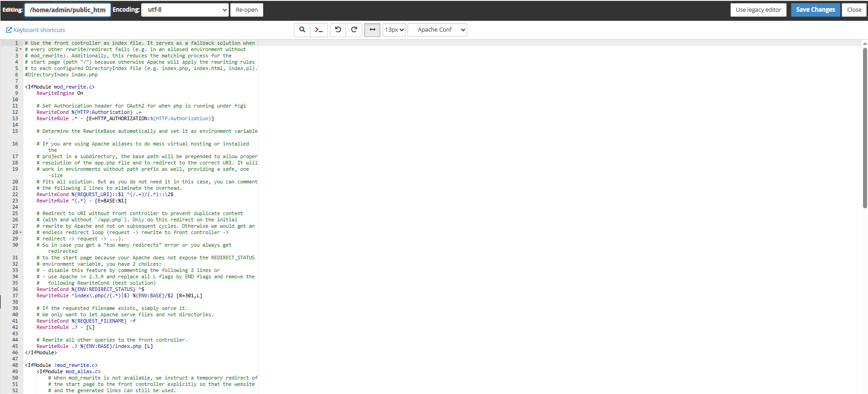
Task: Save Changes to the file
Action: pyautogui.click(x=815, y=9)
